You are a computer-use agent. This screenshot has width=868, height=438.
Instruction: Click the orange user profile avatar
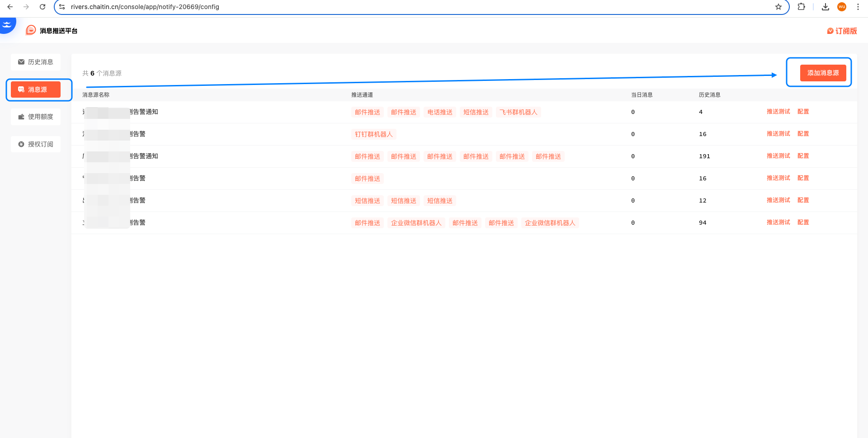click(841, 7)
